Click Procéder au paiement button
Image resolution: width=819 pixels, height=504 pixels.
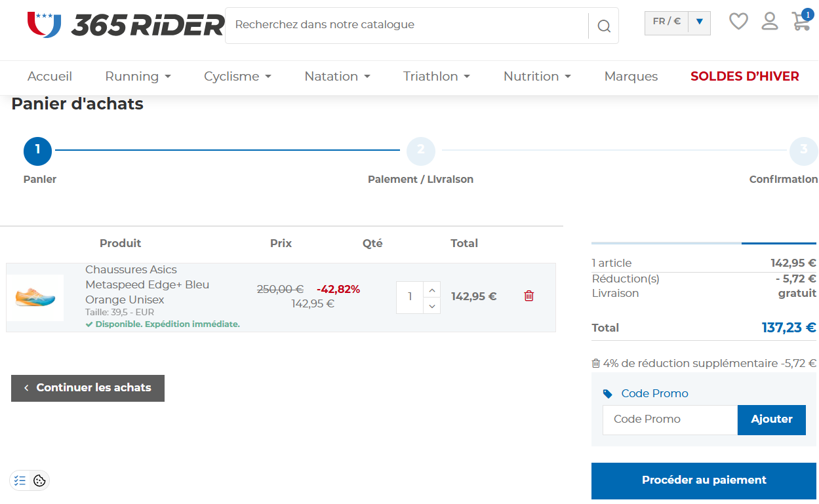[703, 480]
